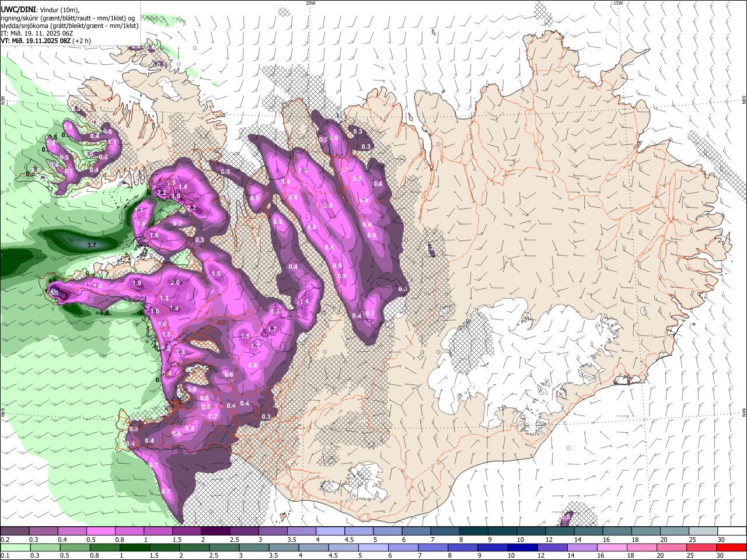Click the '2.0' snowfall value on the map

tap(175, 282)
